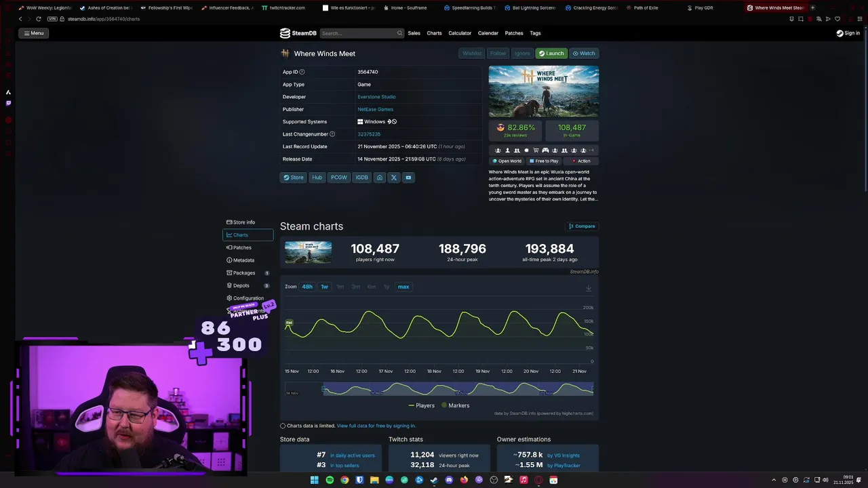This screenshot has height=488, width=868.
Task: Open the Hub link button
Action: pos(317,178)
